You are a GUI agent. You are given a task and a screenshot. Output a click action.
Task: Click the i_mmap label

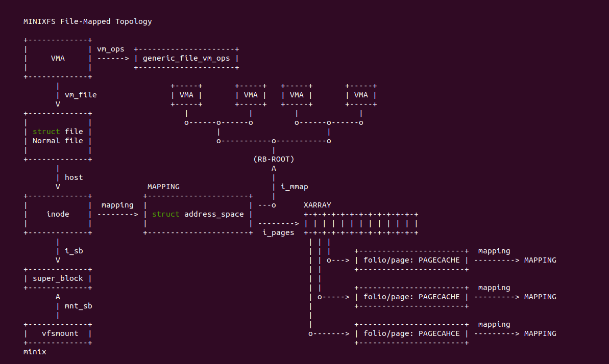click(295, 187)
